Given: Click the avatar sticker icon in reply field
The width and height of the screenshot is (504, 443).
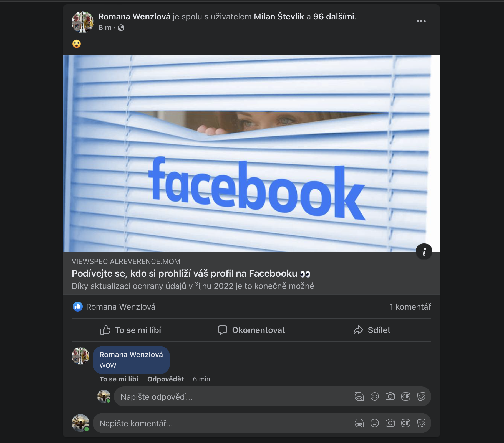Looking at the screenshot, I should pos(359,397).
